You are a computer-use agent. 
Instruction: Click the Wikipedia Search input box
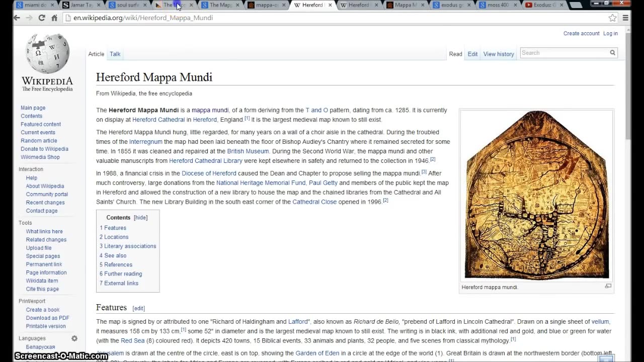564,53
